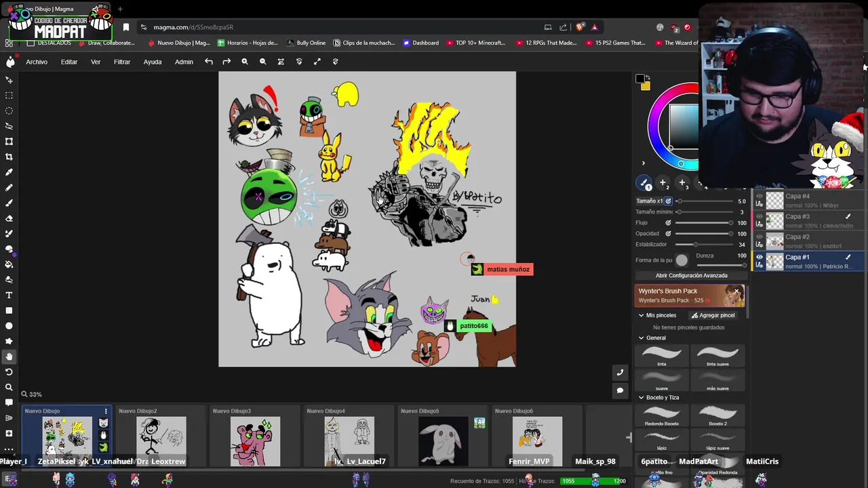Select the eraser tool

click(9, 218)
